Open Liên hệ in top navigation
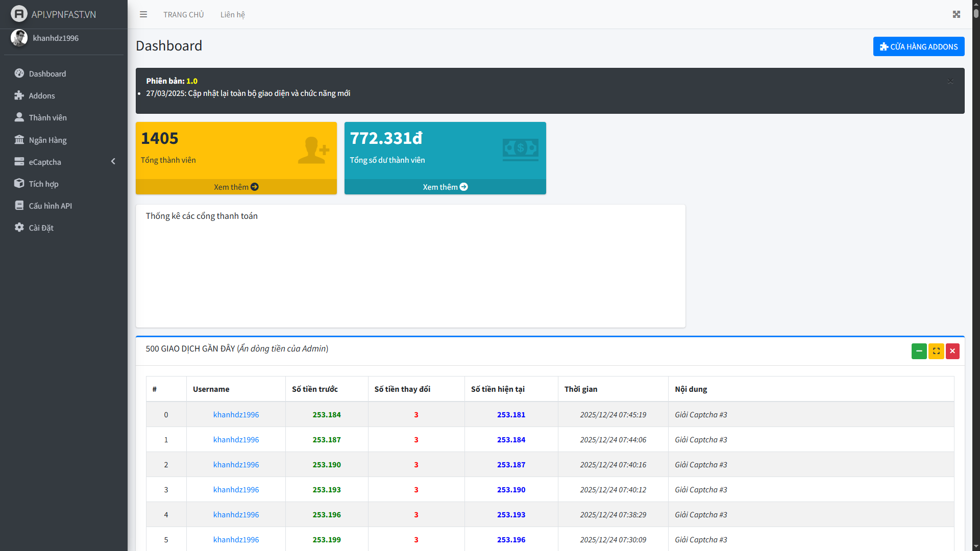The height and width of the screenshot is (551, 980). click(x=232, y=14)
